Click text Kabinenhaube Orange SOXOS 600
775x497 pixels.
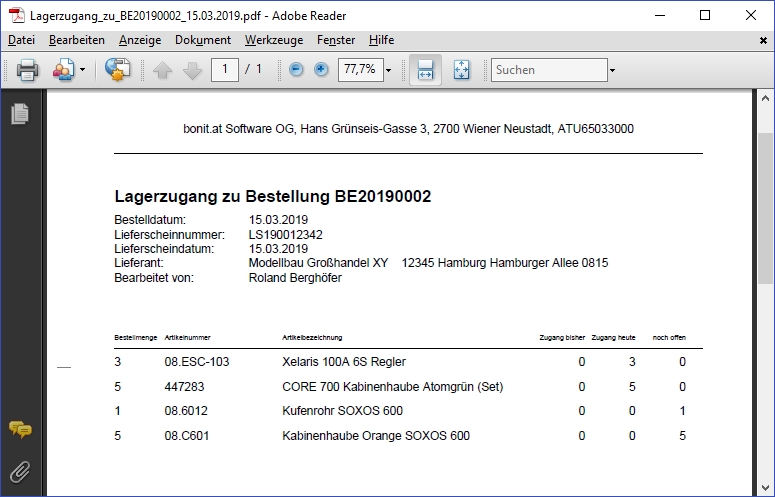click(376, 436)
